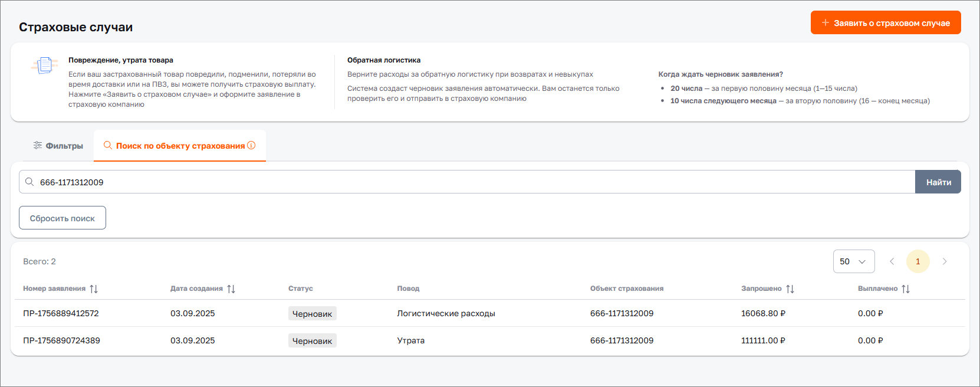Focus the insurance object search input

(x=472, y=182)
